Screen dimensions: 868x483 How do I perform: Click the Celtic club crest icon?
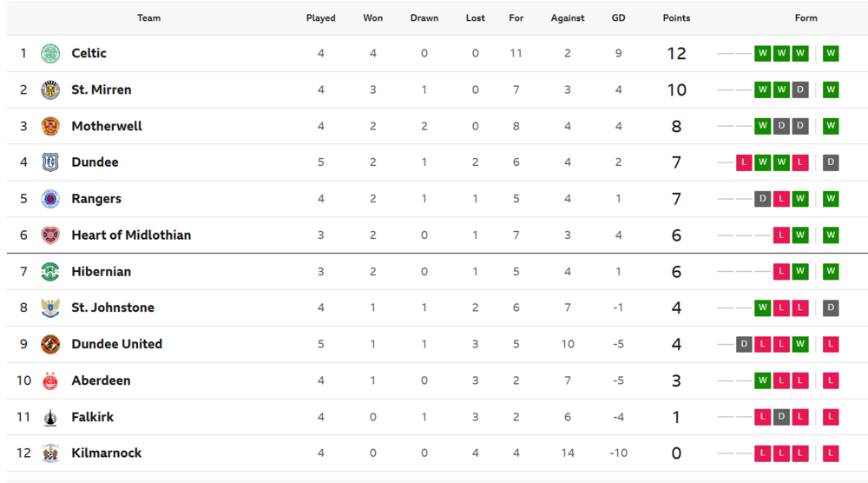coord(50,54)
